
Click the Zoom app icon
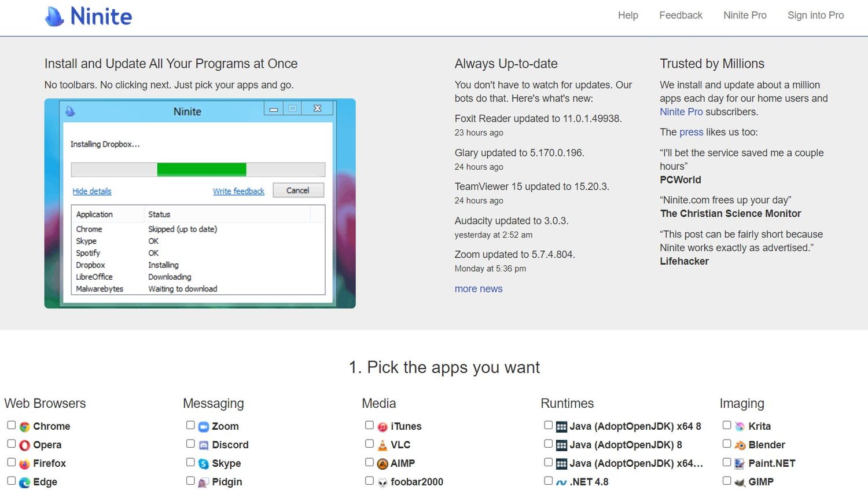pos(203,427)
